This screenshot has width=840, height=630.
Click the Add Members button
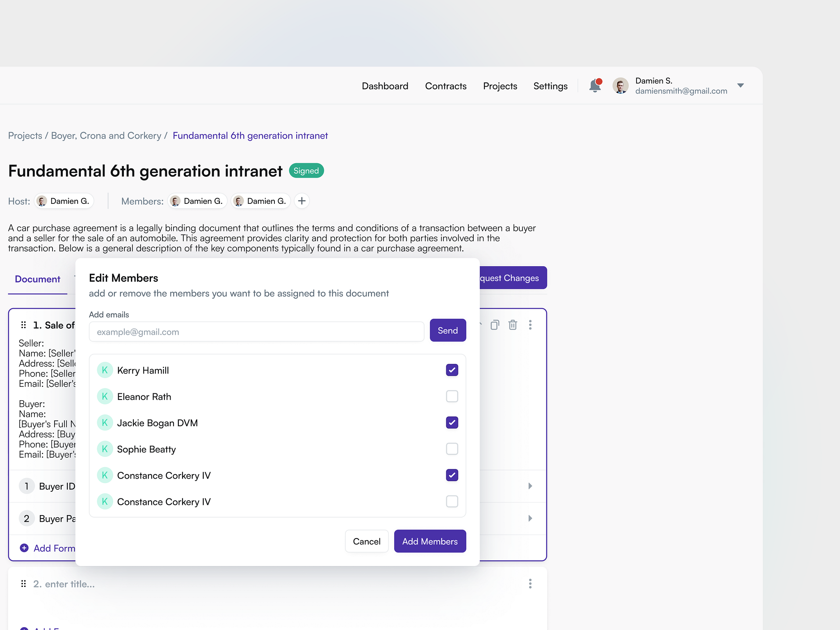coord(430,541)
